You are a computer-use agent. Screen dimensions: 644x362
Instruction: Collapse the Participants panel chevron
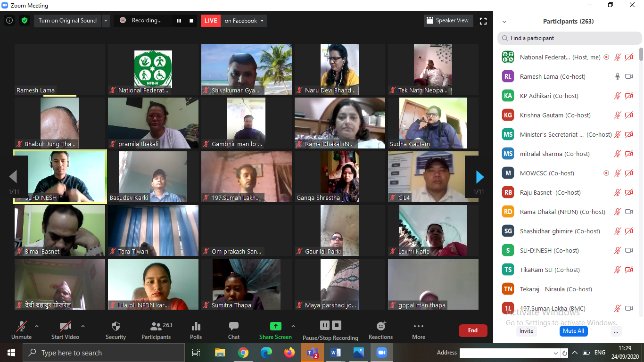[504, 22]
